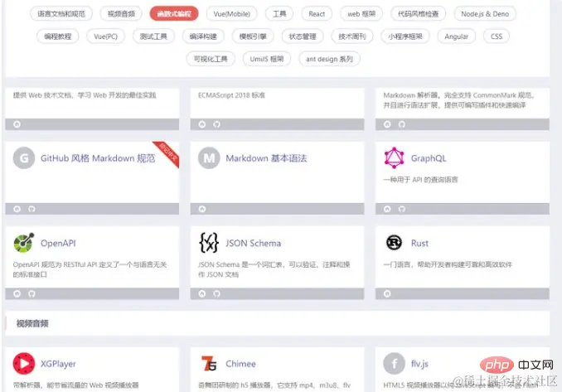Click GitHub icon of Markdown 解析器 card
The width and height of the screenshot is (562, 392).
[402, 124]
